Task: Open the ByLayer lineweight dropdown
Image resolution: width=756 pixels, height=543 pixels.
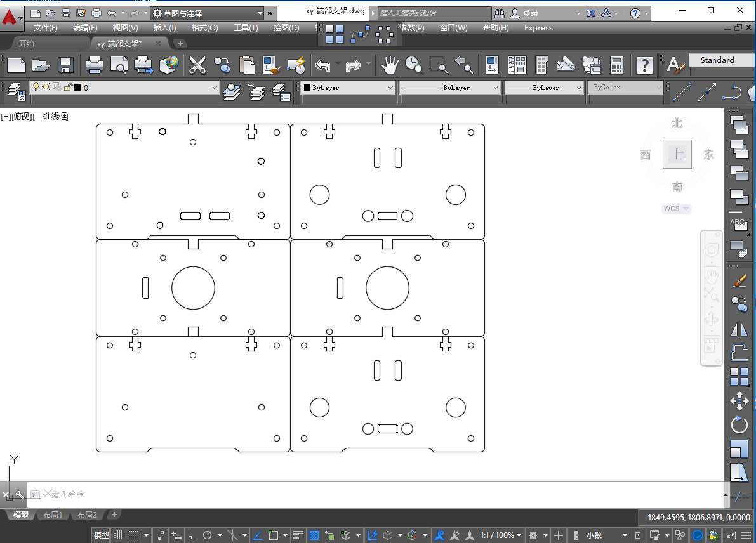Action: tap(545, 87)
